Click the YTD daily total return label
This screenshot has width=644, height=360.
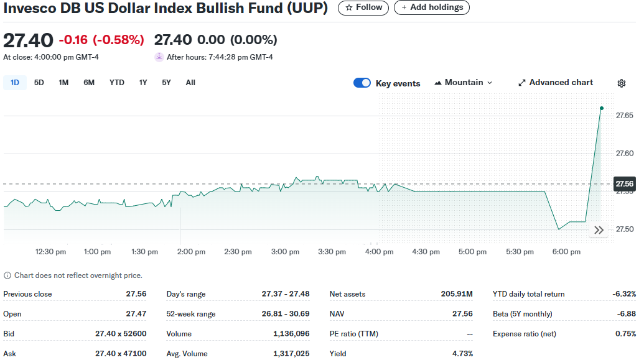(529, 294)
